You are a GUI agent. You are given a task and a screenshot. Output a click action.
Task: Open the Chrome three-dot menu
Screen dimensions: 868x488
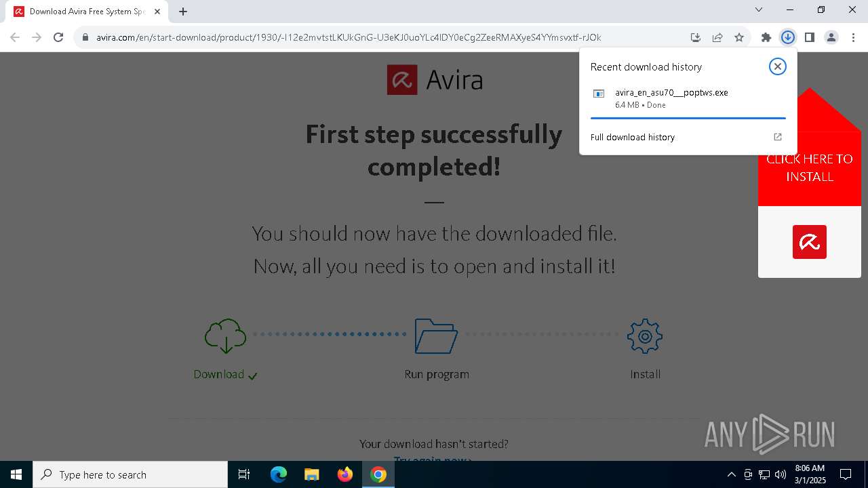852,37
